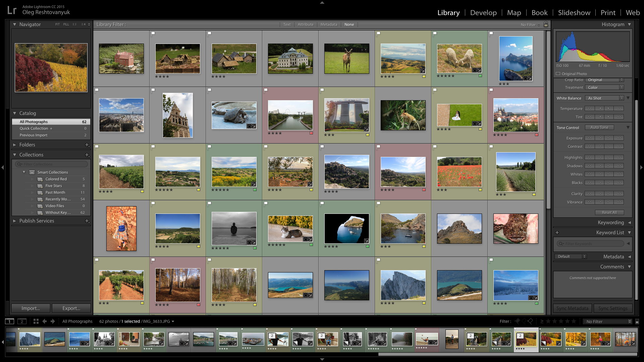Enable the Original Photo checkbox
Screen dimensions: 644x362
pos(558,74)
